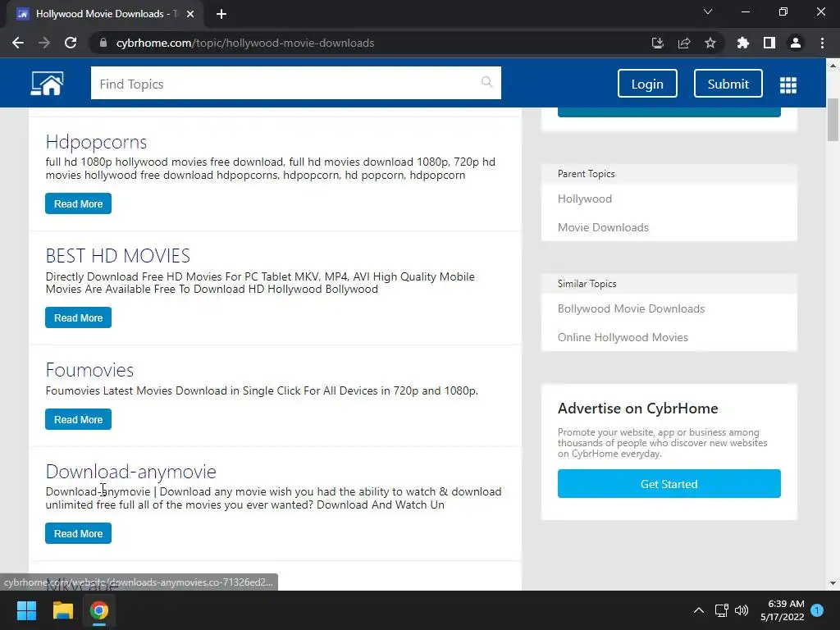Expand the tab search chevron

click(708, 11)
